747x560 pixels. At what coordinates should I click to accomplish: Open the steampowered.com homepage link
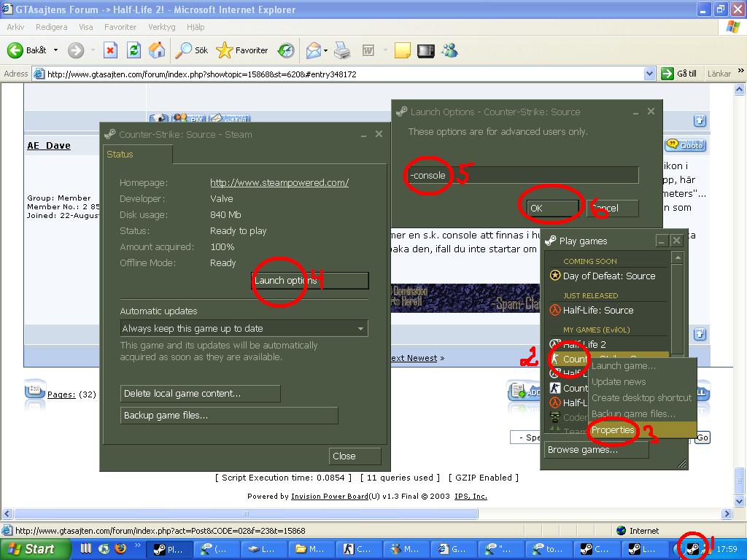[279, 182]
